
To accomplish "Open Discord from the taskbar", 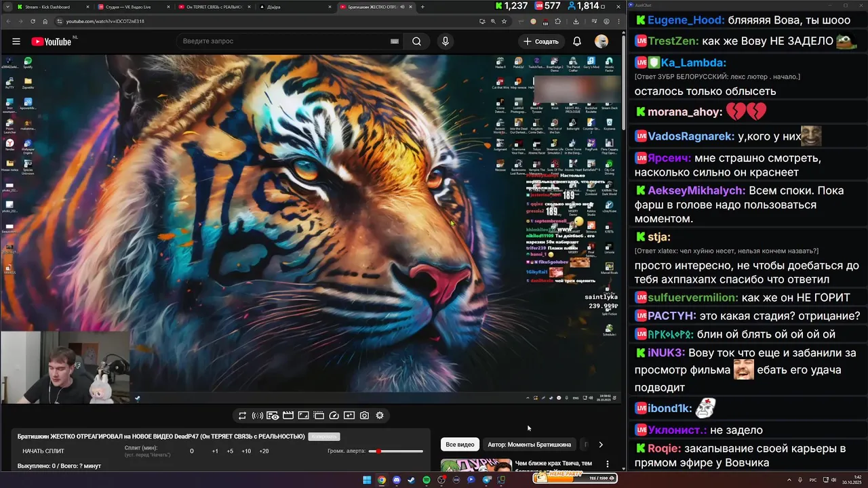I will [x=397, y=480].
